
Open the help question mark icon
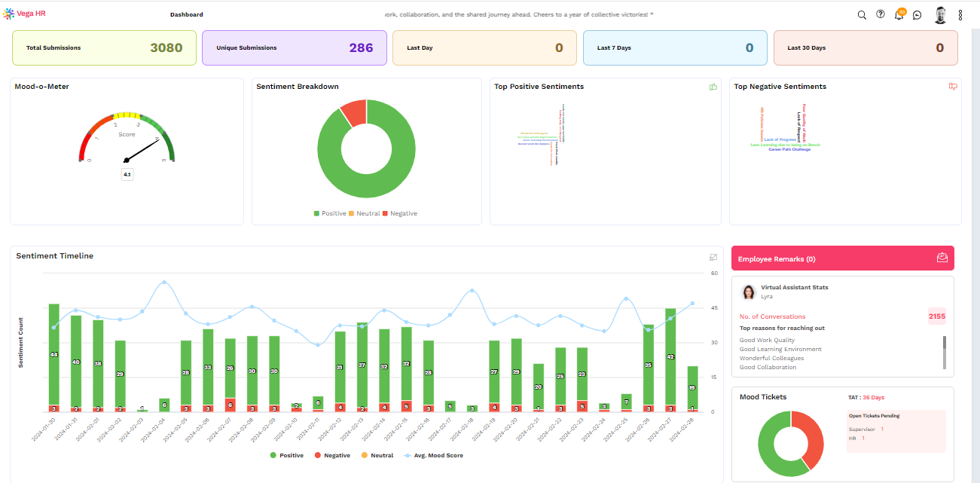point(881,14)
